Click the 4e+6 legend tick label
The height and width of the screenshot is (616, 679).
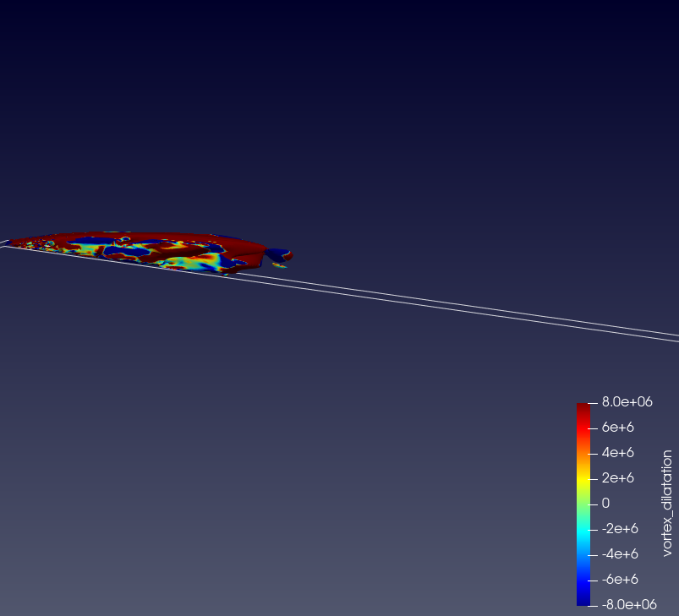618,452
